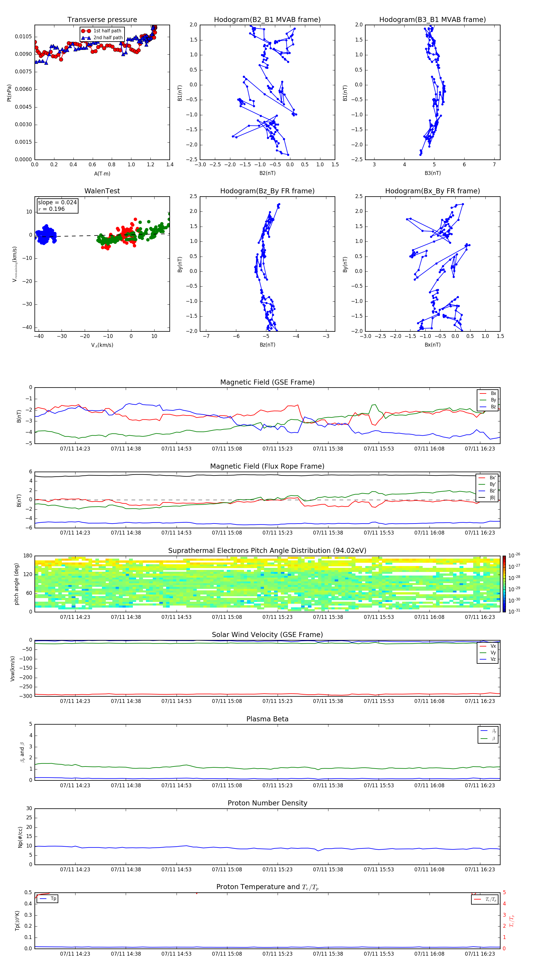
Task: Click the Np(#/cc) axis label
Action: point(20,837)
